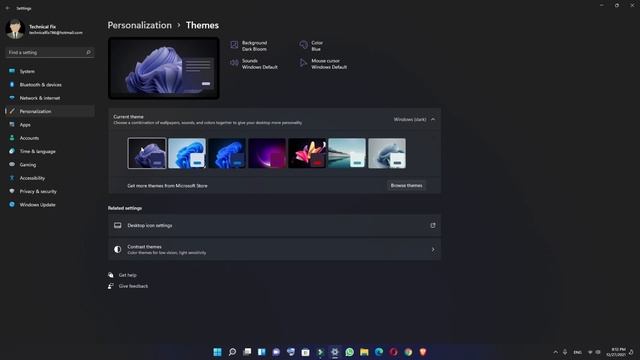Select the dark blue bloom theme

[x=227, y=153]
